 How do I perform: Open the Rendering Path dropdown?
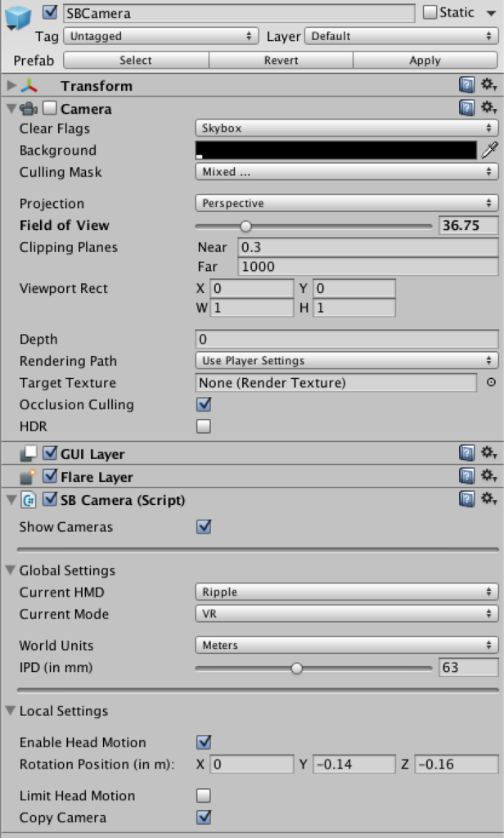(x=347, y=361)
